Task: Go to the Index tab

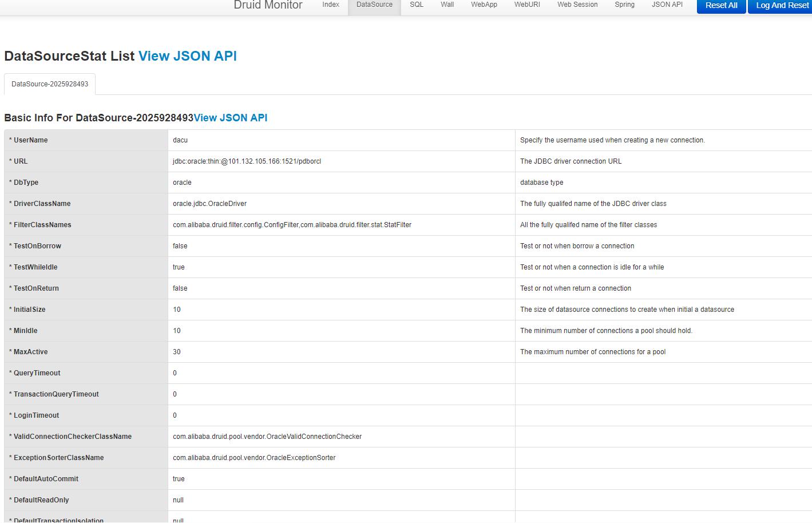Action: pyautogui.click(x=331, y=5)
